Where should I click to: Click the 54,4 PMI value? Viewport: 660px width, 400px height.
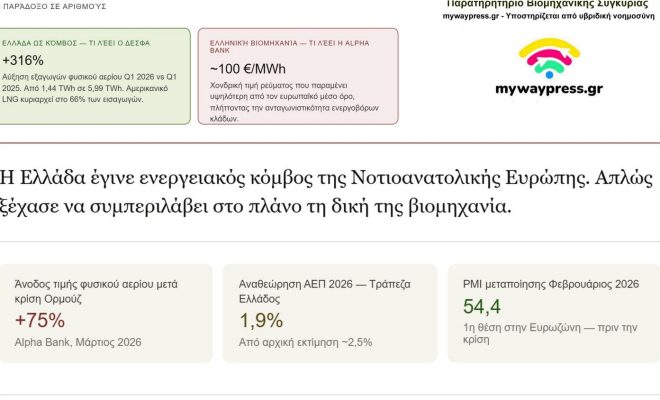482,306
